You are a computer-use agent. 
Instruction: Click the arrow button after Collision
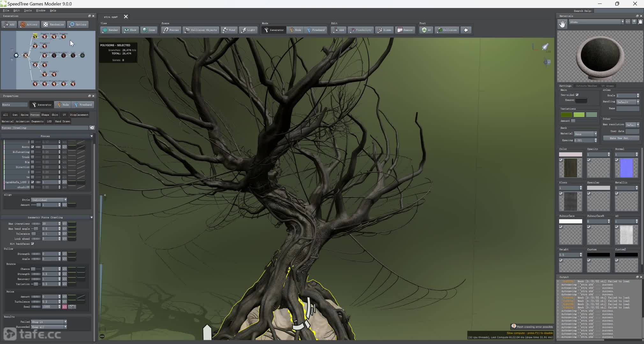coord(466,30)
